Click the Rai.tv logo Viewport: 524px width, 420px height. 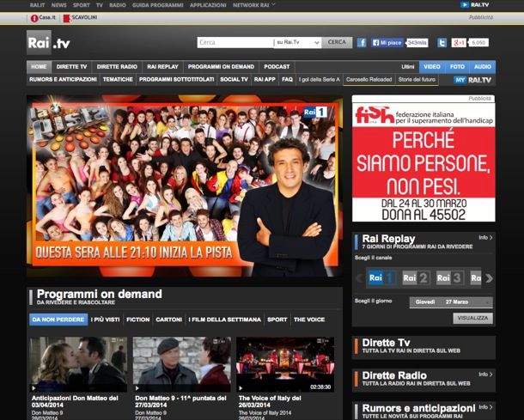[49, 42]
